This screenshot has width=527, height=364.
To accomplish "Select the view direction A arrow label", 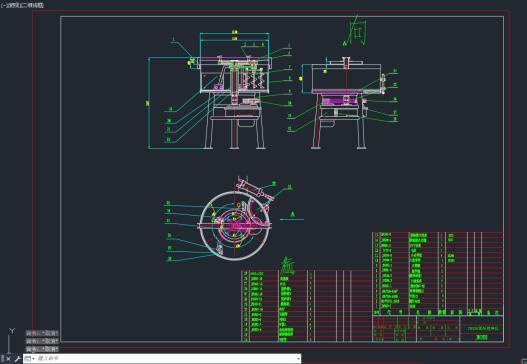I will [x=292, y=216].
